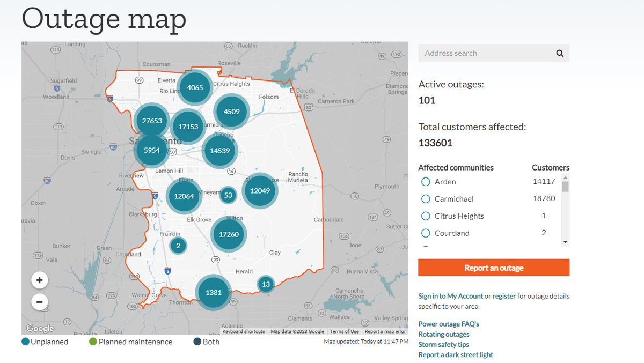
Task: Click the small 13 outage marker
Action: [x=266, y=284]
